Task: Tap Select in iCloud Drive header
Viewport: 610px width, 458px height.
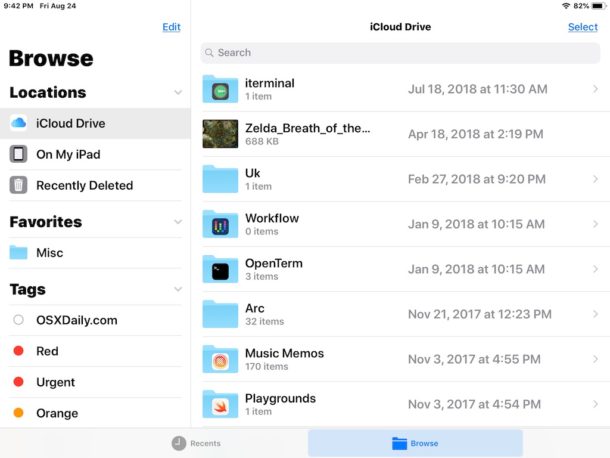Action: pyautogui.click(x=583, y=27)
